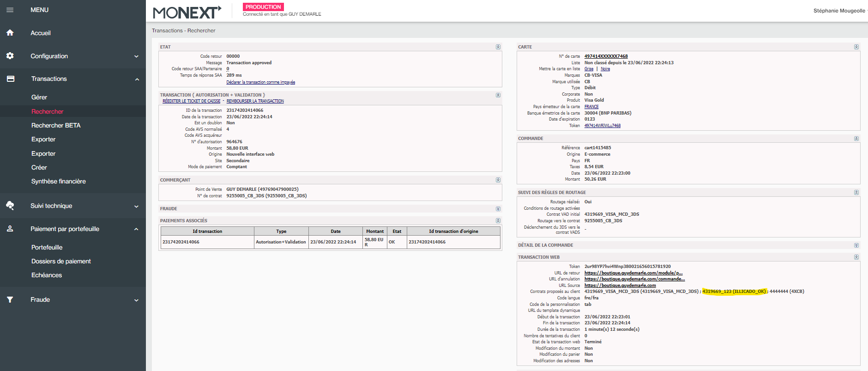
Task: Click the Transactions card icon
Action: click(10, 79)
